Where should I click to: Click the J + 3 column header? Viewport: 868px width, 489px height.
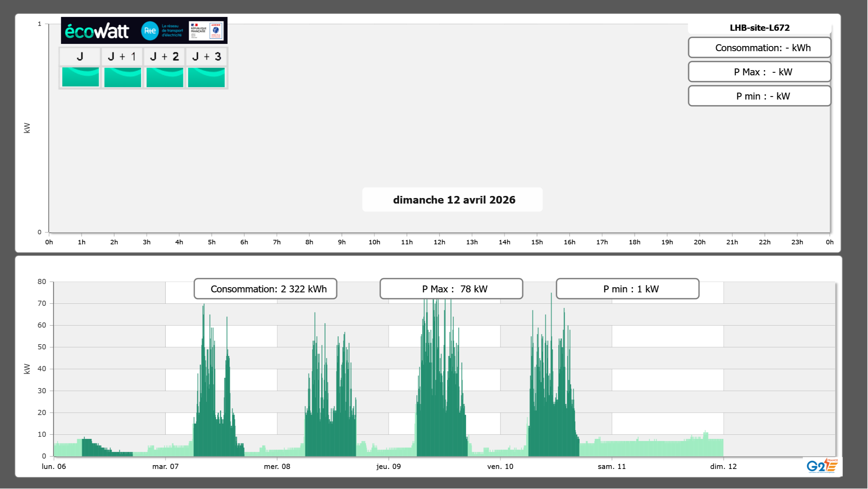tap(206, 56)
